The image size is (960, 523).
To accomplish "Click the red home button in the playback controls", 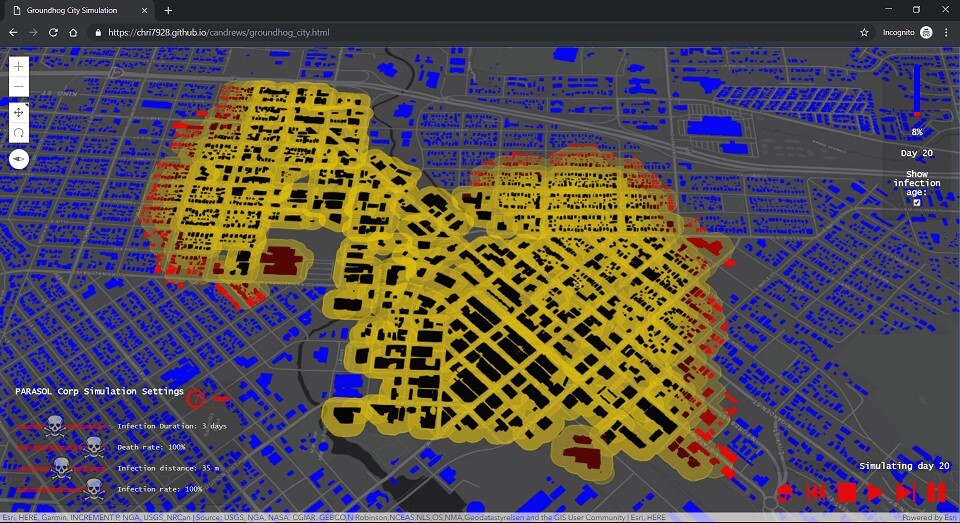I will click(x=785, y=492).
